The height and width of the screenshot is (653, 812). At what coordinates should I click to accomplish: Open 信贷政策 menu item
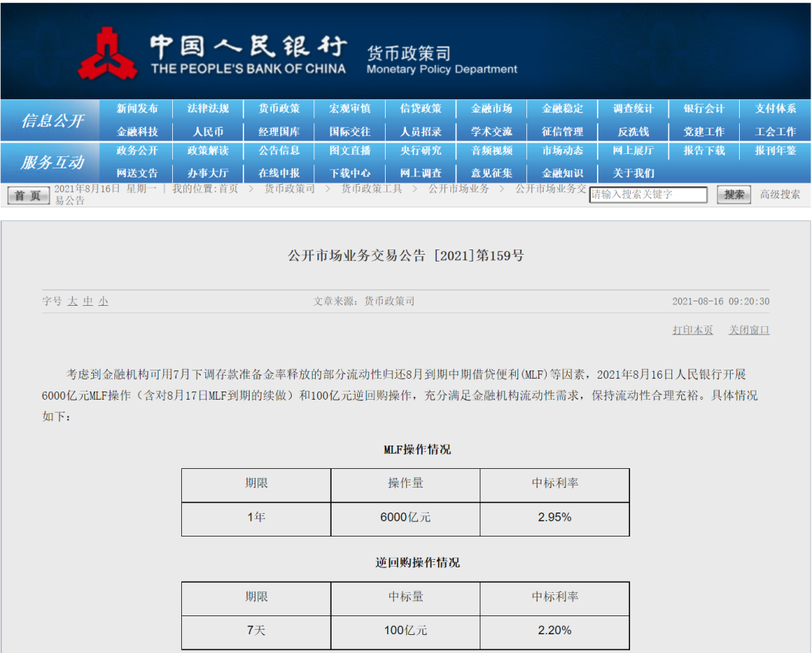click(x=421, y=109)
